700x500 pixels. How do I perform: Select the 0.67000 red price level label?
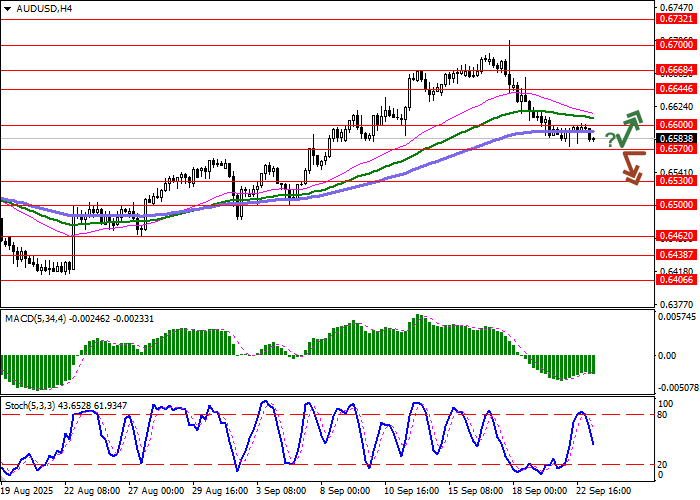click(676, 45)
